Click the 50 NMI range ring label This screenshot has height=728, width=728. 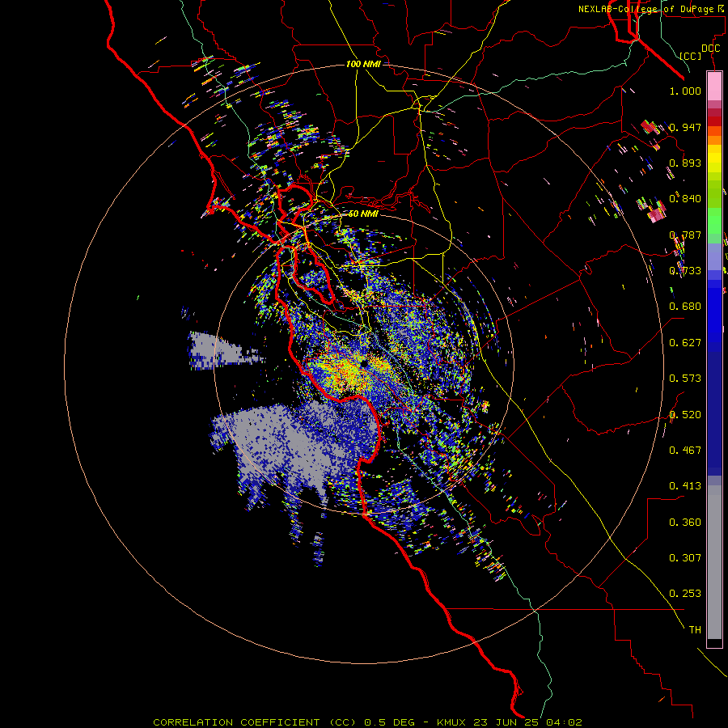tap(363, 214)
